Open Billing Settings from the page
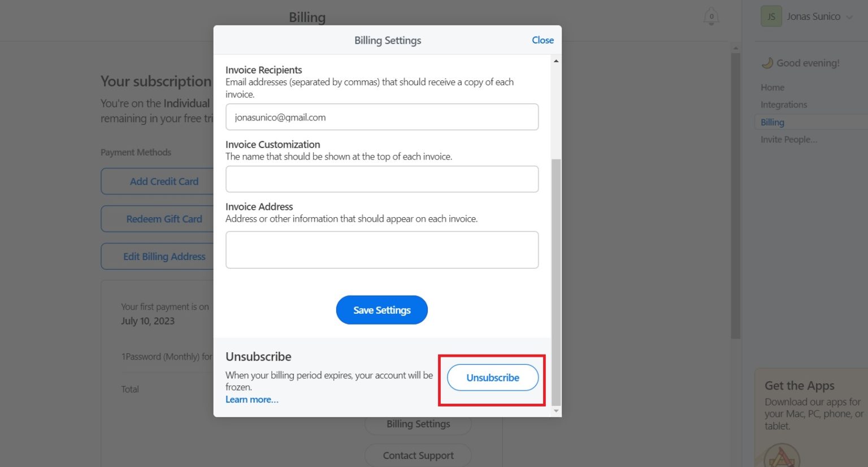 tap(418, 423)
